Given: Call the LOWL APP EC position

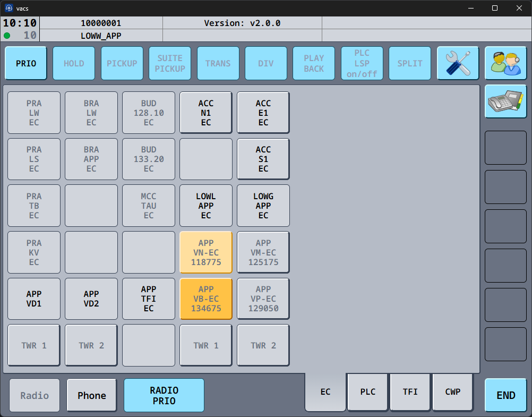Looking at the screenshot, I should (x=206, y=206).
